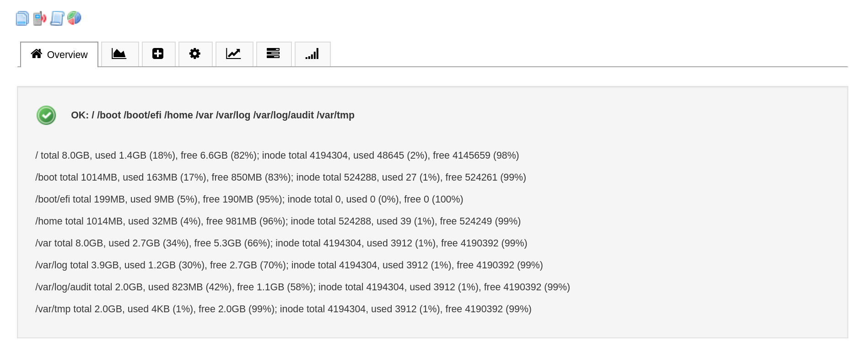Click the blue stacked documents icon

pos(22,18)
